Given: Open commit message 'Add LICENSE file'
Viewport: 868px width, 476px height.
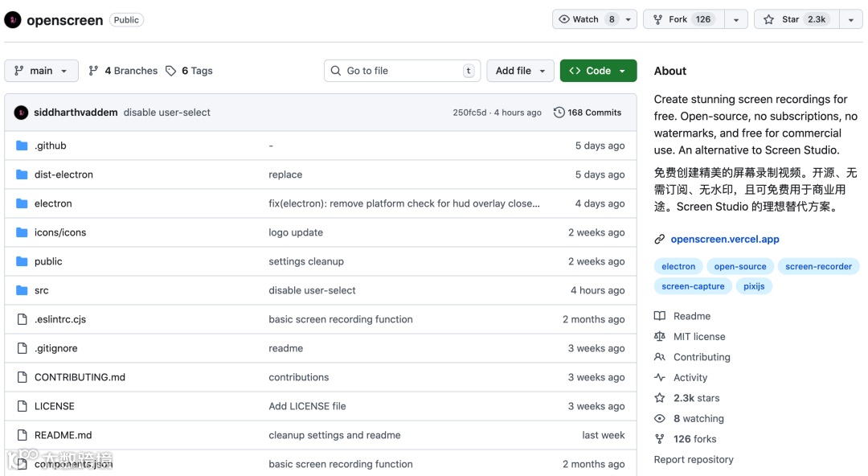Looking at the screenshot, I should click(x=307, y=406).
